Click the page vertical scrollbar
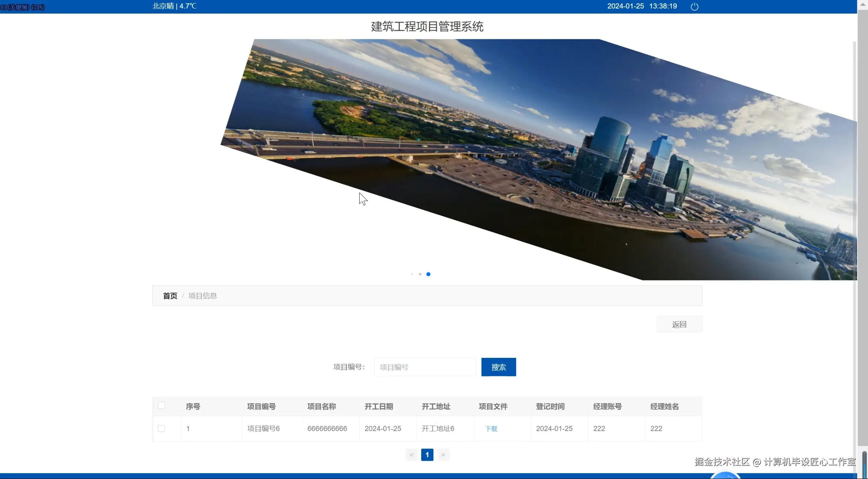 pos(862,237)
